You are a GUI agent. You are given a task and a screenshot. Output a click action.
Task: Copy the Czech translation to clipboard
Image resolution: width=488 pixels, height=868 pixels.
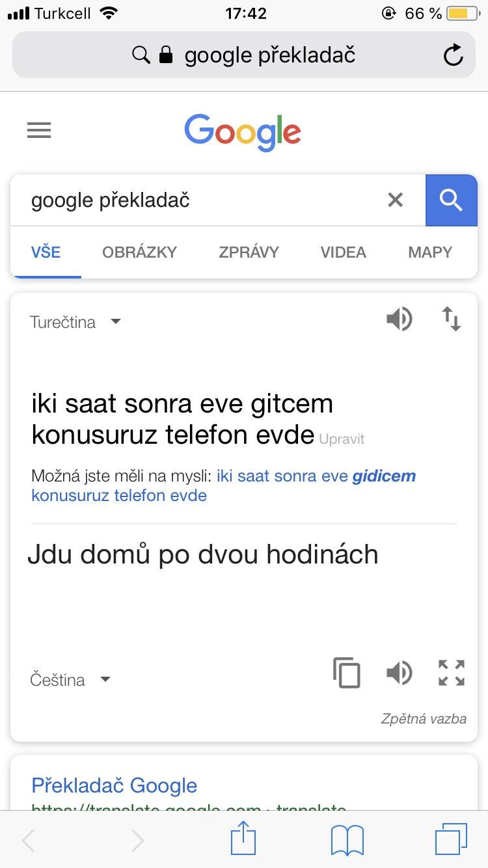click(346, 673)
